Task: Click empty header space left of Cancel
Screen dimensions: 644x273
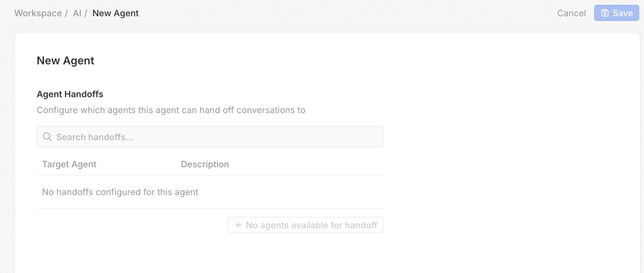Action: pyautogui.click(x=373, y=13)
